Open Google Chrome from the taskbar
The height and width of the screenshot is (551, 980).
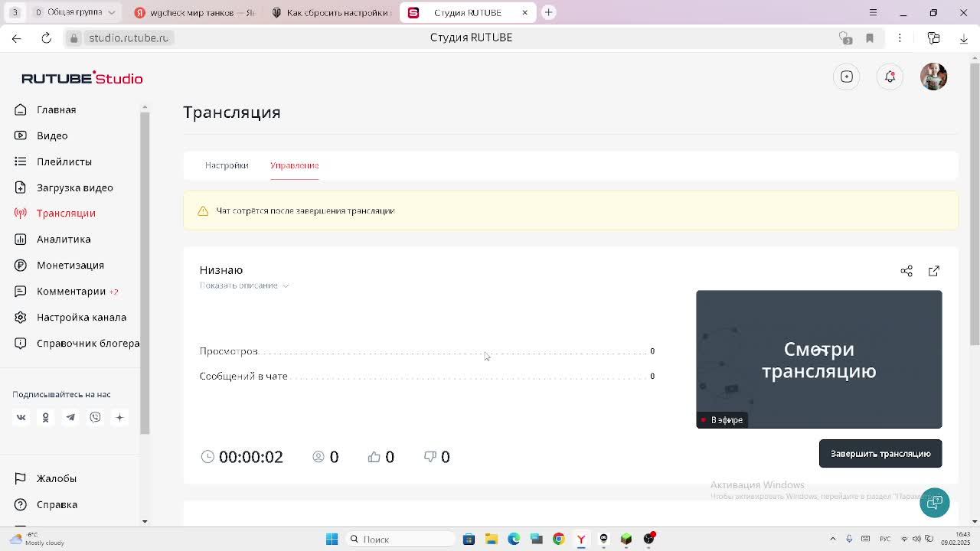point(559,539)
